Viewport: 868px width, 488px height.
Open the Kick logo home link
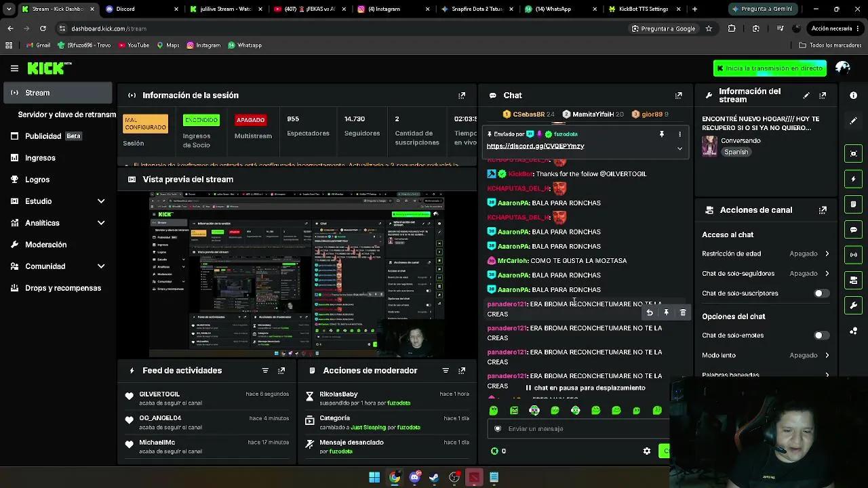(49, 68)
